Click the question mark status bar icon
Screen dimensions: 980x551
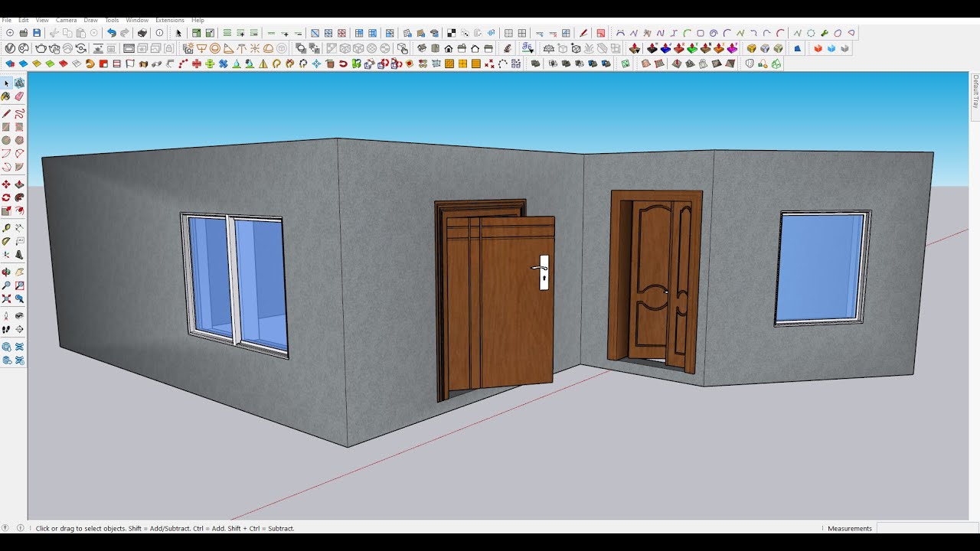coord(6,527)
